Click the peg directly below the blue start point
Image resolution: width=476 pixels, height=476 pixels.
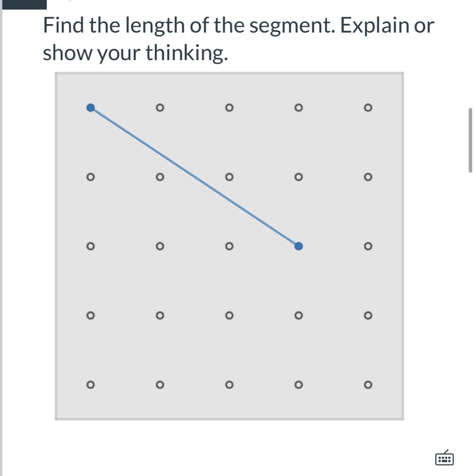[x=91, y=177]
